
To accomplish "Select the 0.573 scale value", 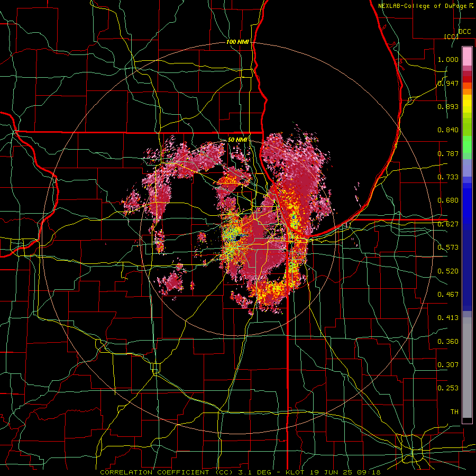I will (x=448, y=248).
